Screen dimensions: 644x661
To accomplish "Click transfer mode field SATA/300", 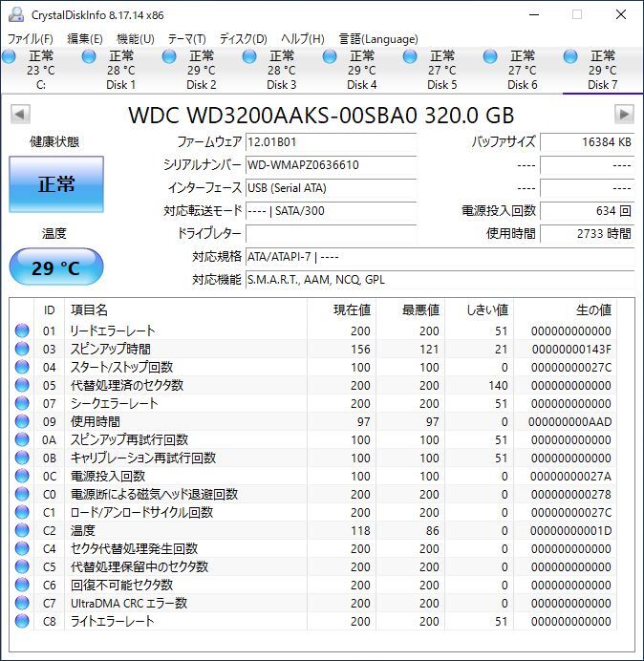I will tap(331, 210).
